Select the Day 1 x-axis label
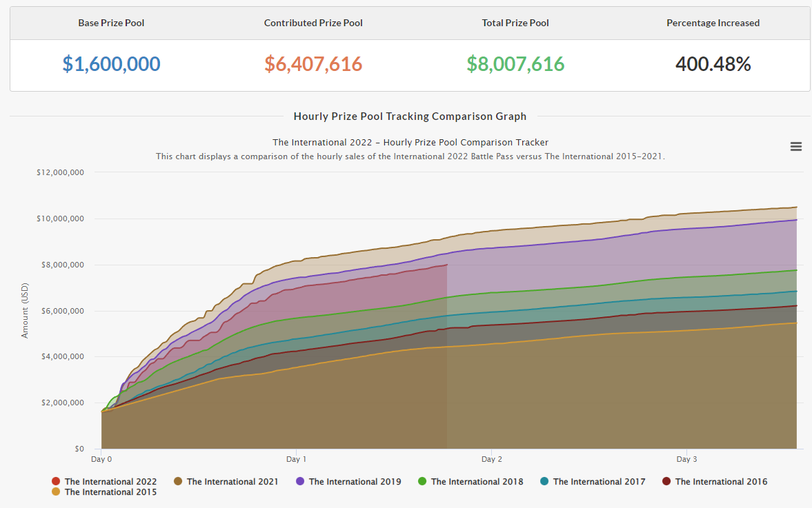 296,459
